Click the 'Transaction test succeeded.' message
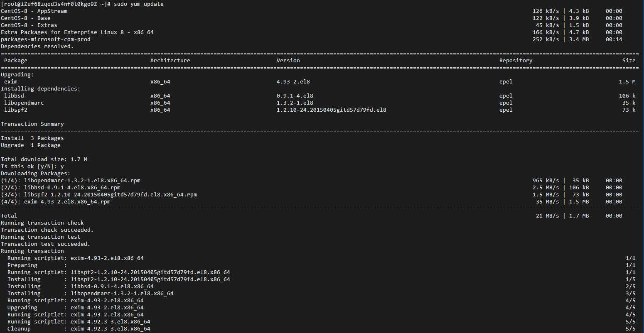 click(46, 244)
